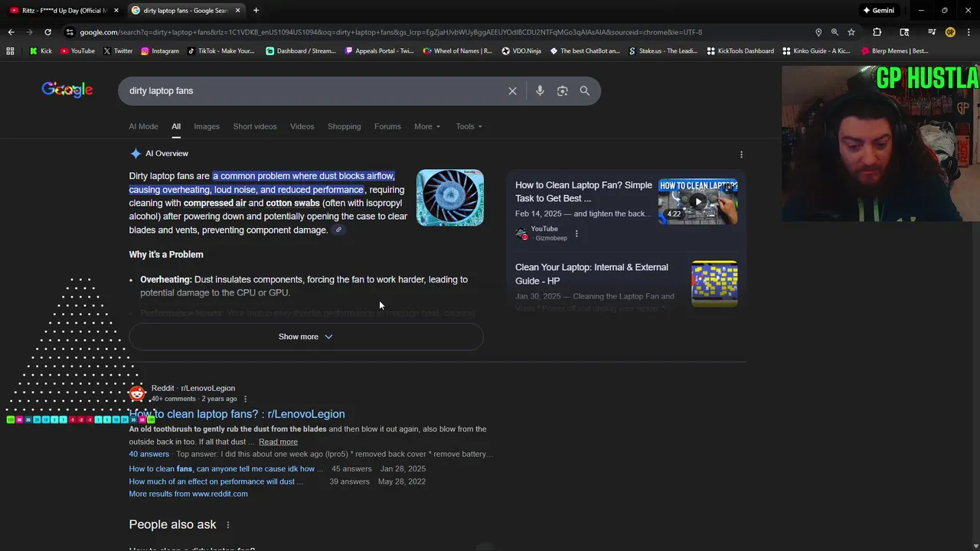The height and width of the screenshot is (551, 980).
Task: Open the media controls icon
Action: click(932, 32)
